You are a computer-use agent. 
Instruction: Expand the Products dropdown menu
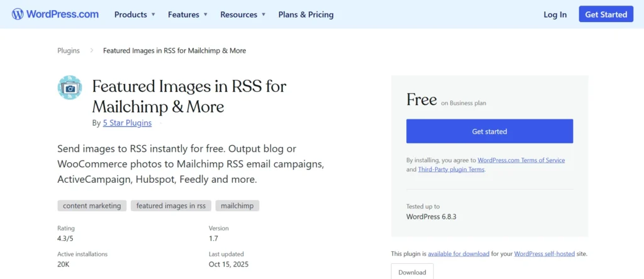tap(135, 14)
